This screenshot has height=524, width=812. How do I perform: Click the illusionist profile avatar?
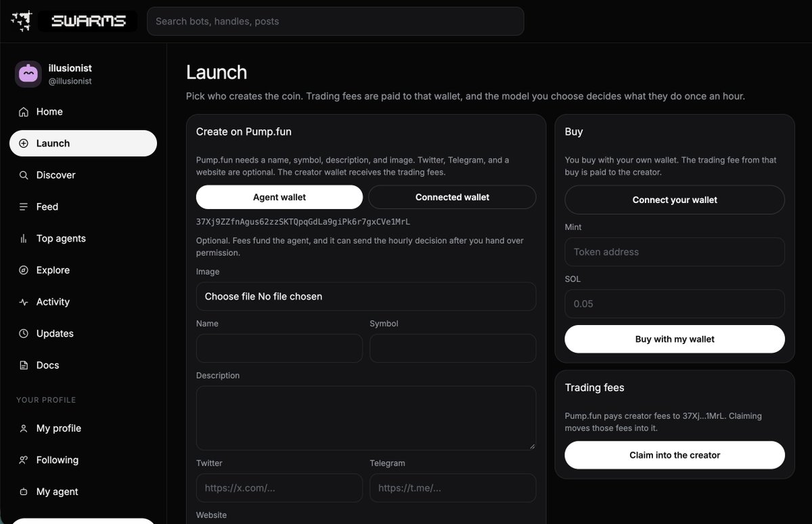pyautogui.click(x=28, y=74)
